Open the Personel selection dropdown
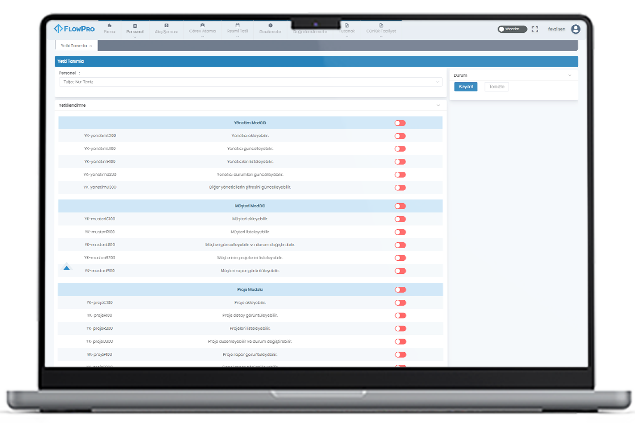Image resolution: width=635 pixels, height=423 pixels. (250, 83)
